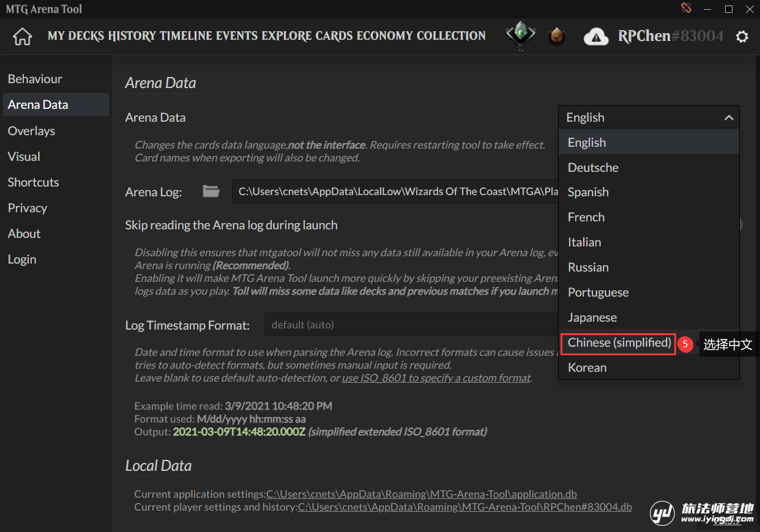Select Japanese in the language list
The width and height of the screenshot is (760, 532).
[649, 317]
